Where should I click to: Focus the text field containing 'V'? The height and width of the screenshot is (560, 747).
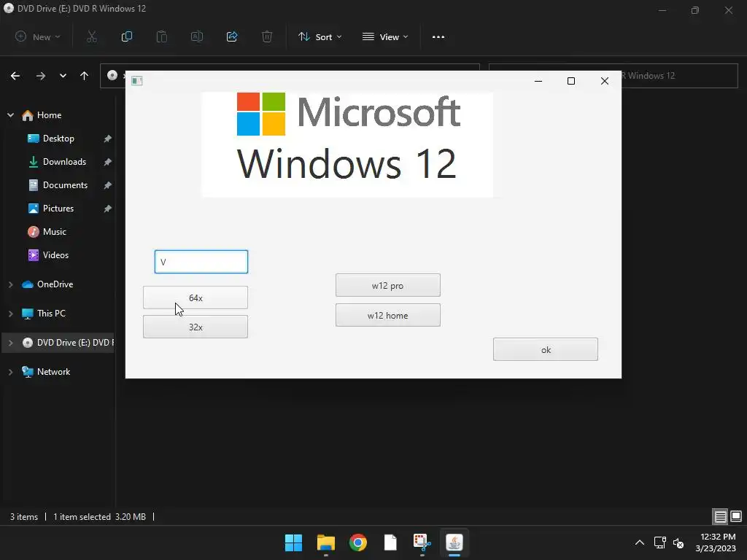(x=201, y=262)
